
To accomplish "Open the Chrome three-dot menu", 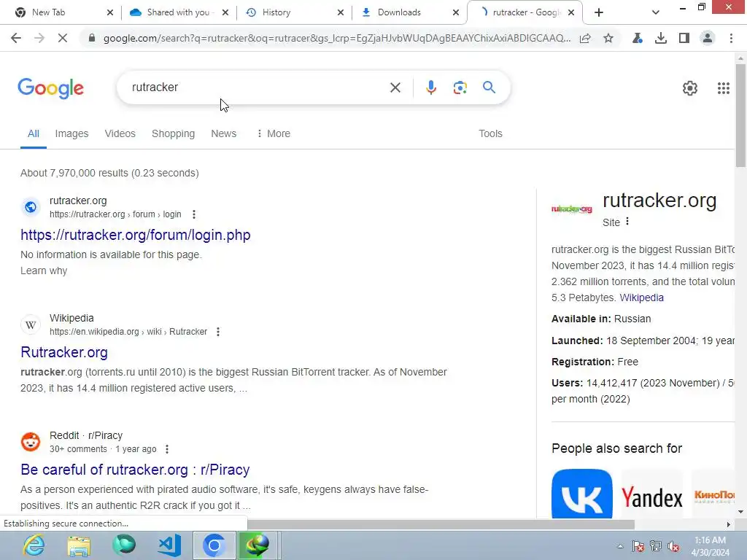I will tap(731, 38).
